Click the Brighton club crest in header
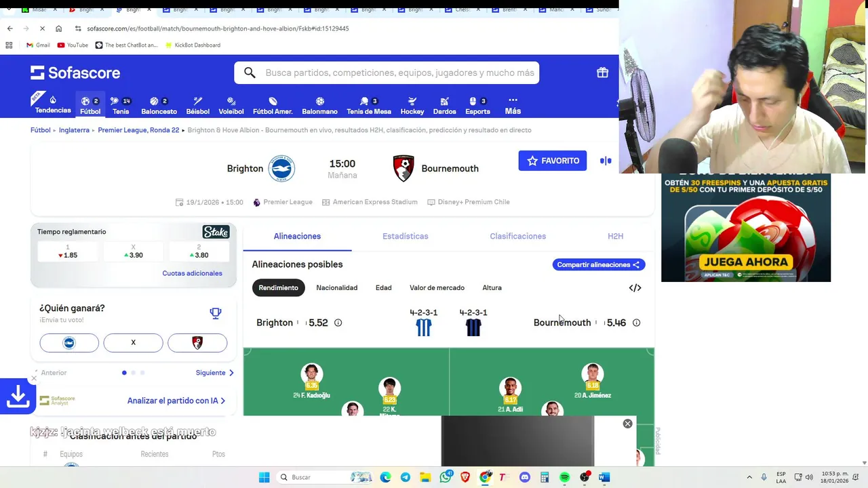Image resolution: width=868 pixels, height=488 pixels. pos(281,169)
